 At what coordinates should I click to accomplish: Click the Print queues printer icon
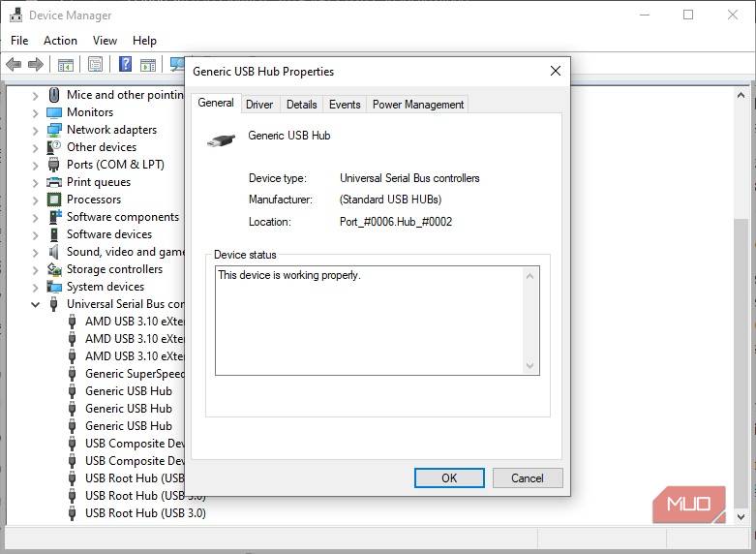click(54, 182)
